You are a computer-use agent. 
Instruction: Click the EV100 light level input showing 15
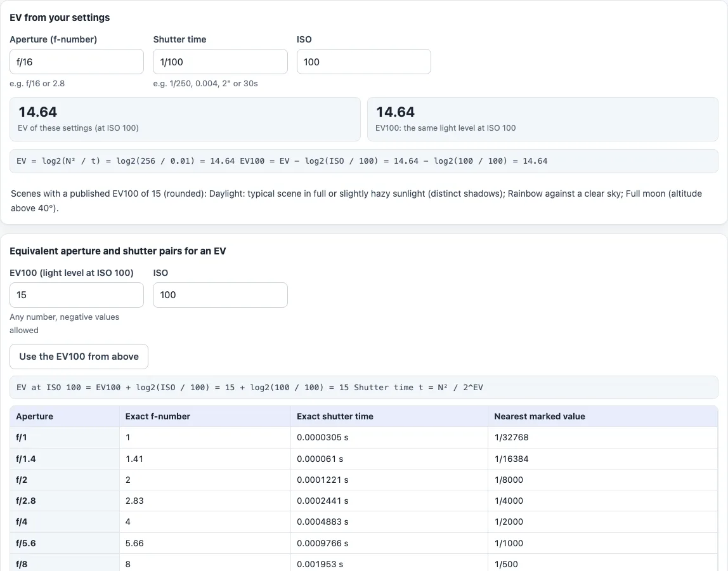coord(77,295)
